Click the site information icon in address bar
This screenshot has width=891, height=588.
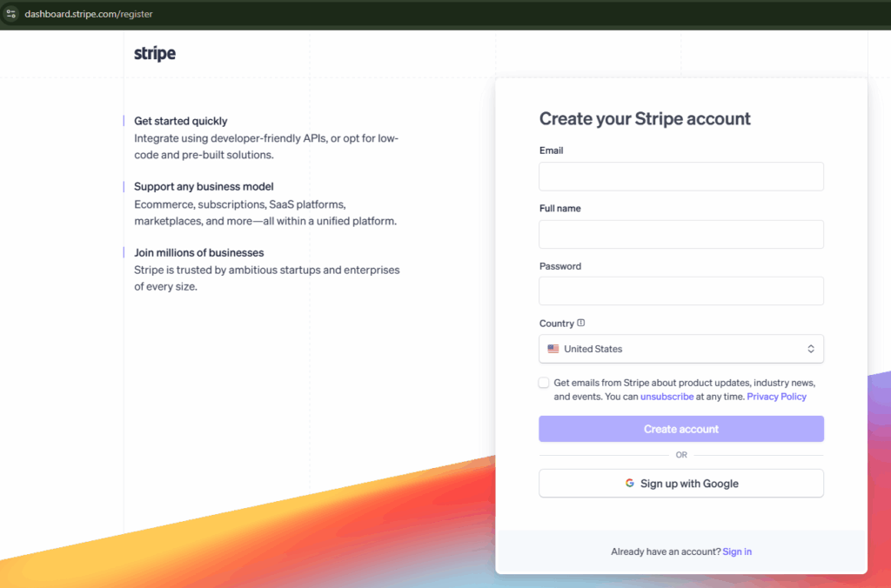pos(11,14)
